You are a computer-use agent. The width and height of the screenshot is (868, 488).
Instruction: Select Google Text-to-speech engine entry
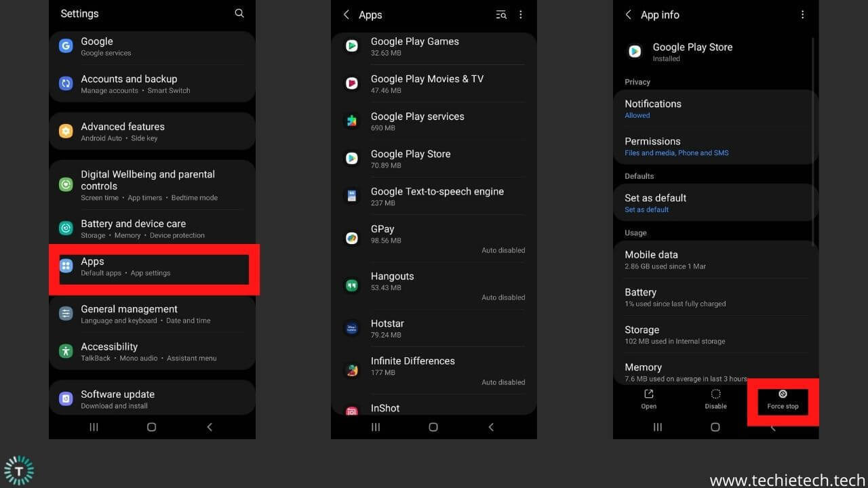[434, 197]
